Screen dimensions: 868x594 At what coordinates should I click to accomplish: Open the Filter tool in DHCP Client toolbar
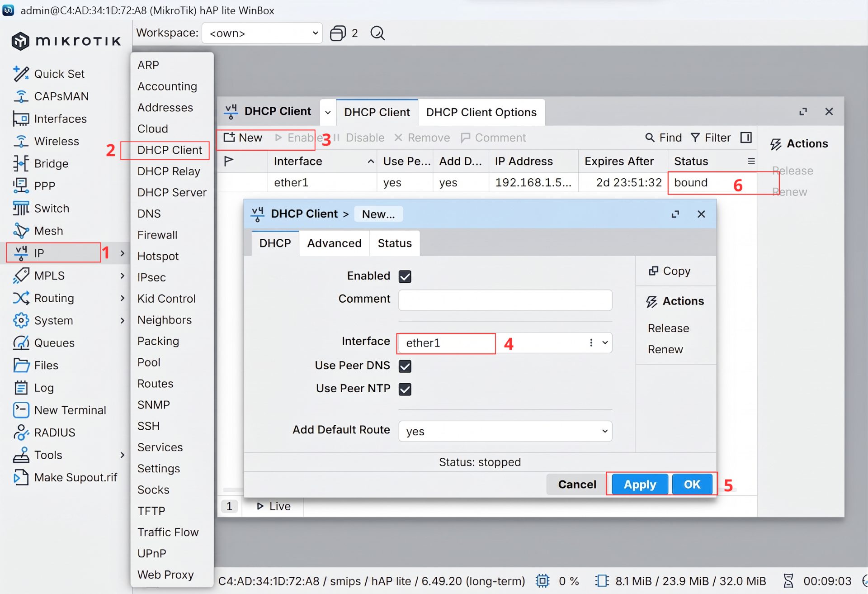pyautogui.click(x=711, y=138)
